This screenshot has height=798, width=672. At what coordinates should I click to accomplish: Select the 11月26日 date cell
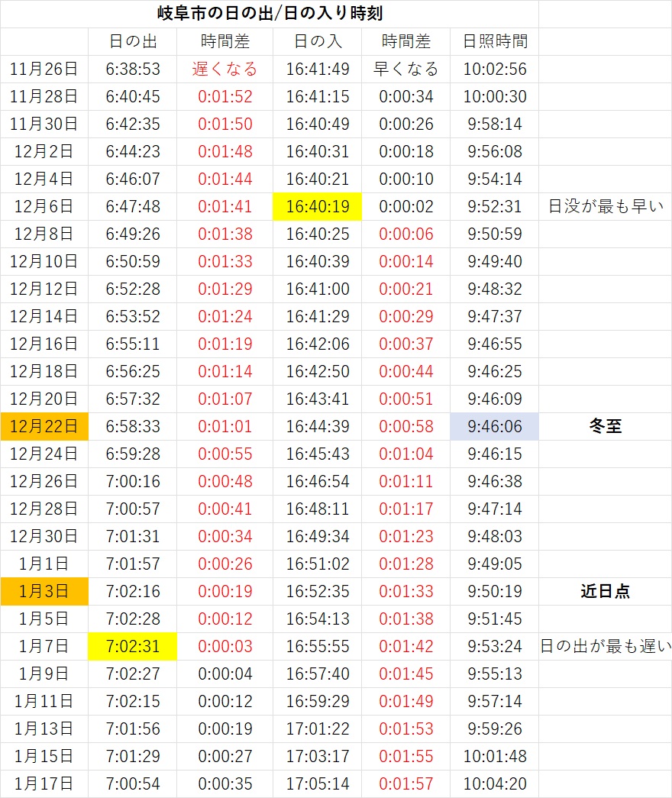pyautogui.click(x=44, y=69)
